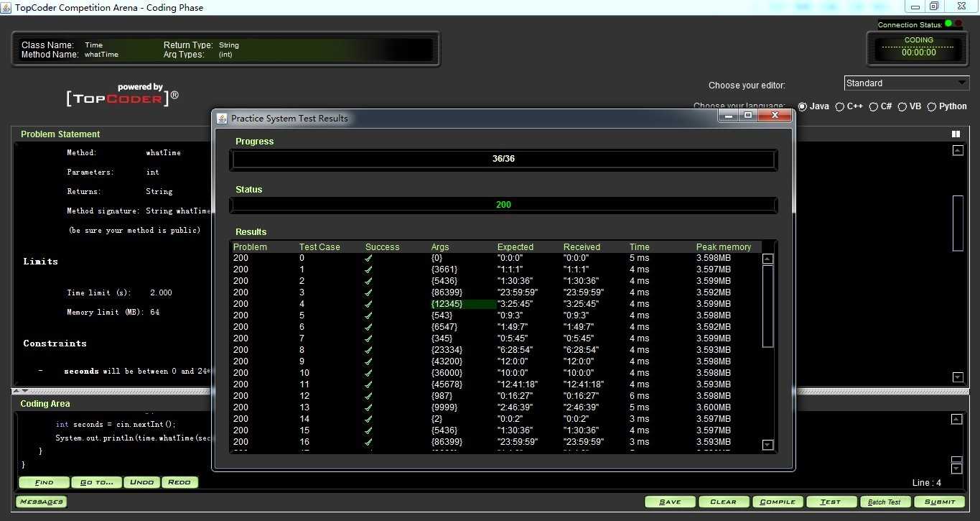Click the arena window title bar icon
Screen dimensions: 980x521
6,8
